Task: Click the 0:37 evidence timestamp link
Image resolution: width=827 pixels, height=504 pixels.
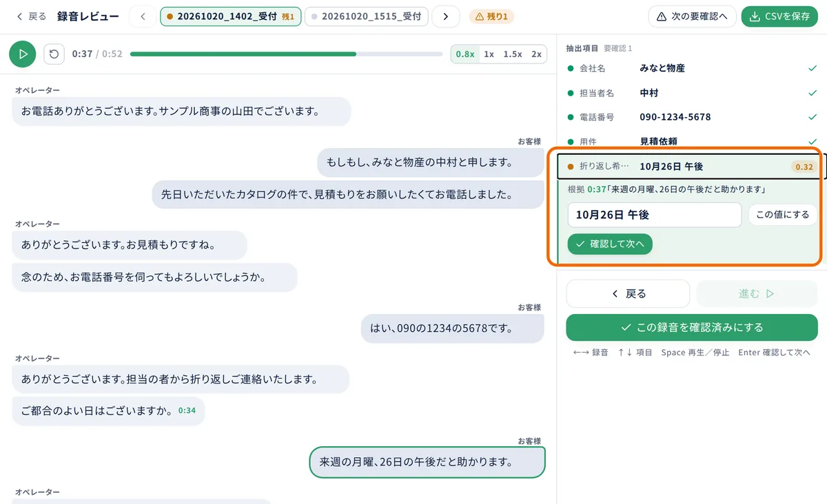Action: point(596,189)
